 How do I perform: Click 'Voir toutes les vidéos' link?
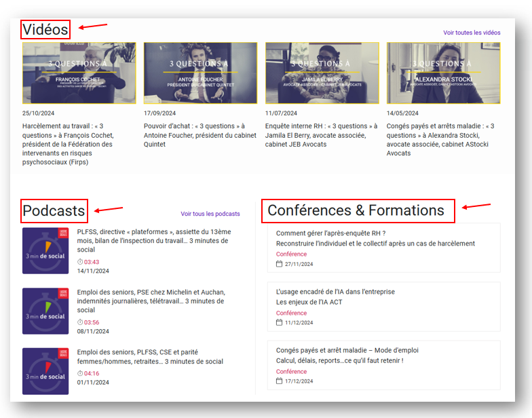[x=472, y=33]
